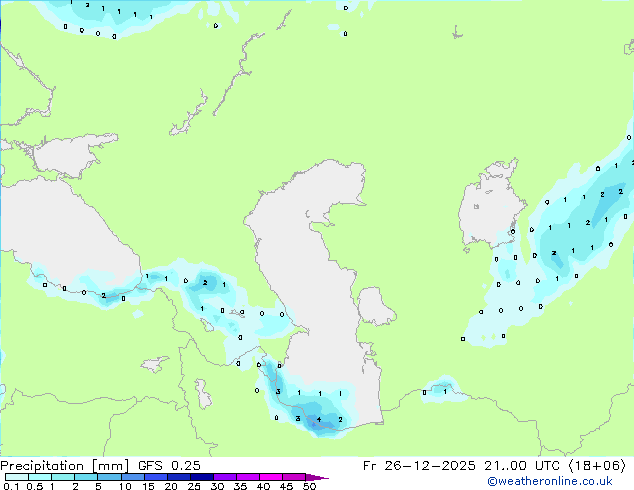
Task: Click the date "Fr 26-12-2025"
Action: (419, 466)
